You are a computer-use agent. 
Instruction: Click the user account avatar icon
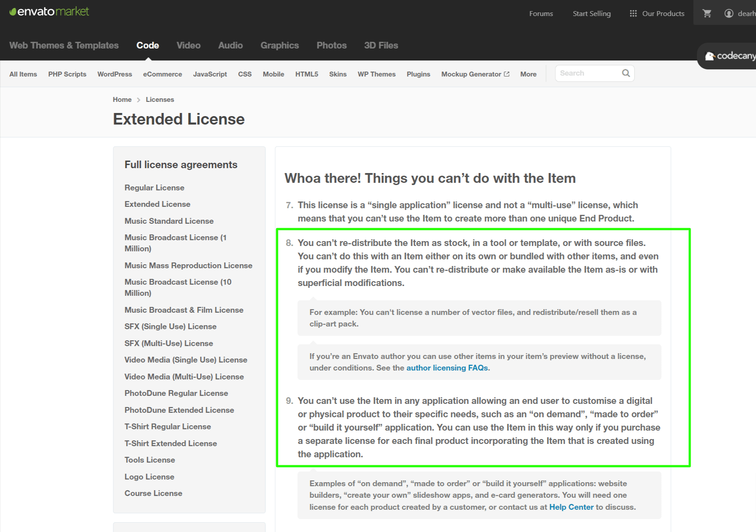pyautogui.click(x=728, y=13)
